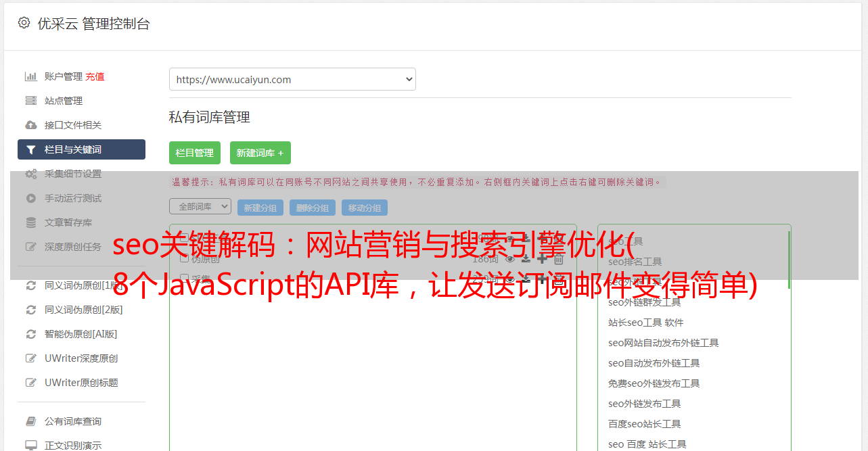This screenshot has width=868, height=451.
Task: Open 账户管理 via its bar chart icon
Action: [30, 76]
